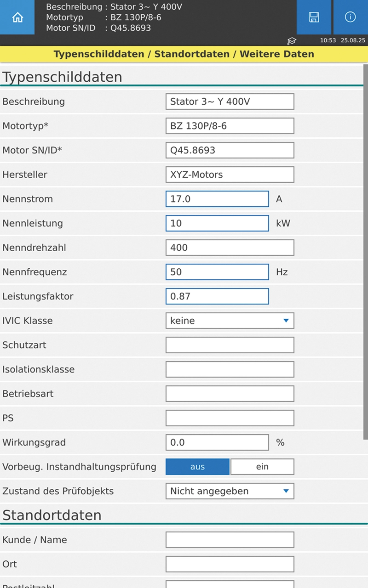Image resolution: width=368 pixels, height=588 pixels.
Task: Click the Kunde / Name input field
Action: coord(230,540)
